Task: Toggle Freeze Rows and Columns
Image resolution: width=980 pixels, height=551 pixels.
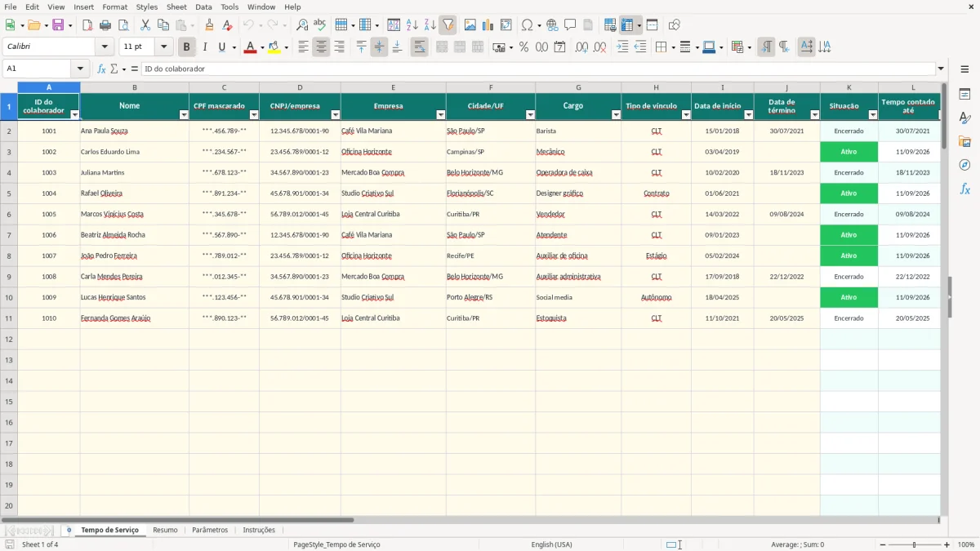Action: tap(627, 25)
